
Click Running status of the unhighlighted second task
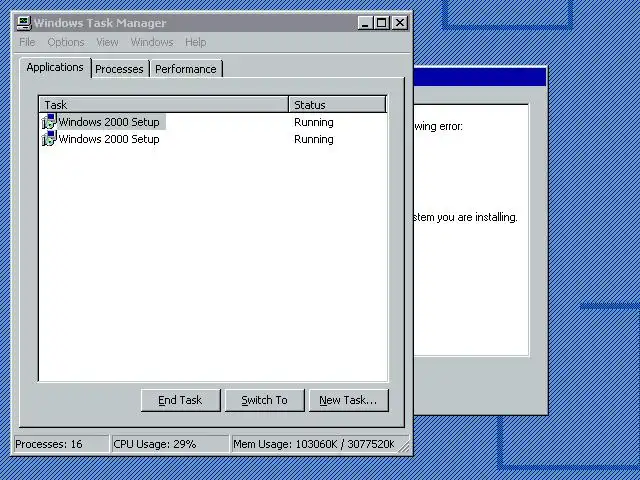point(314,140)
